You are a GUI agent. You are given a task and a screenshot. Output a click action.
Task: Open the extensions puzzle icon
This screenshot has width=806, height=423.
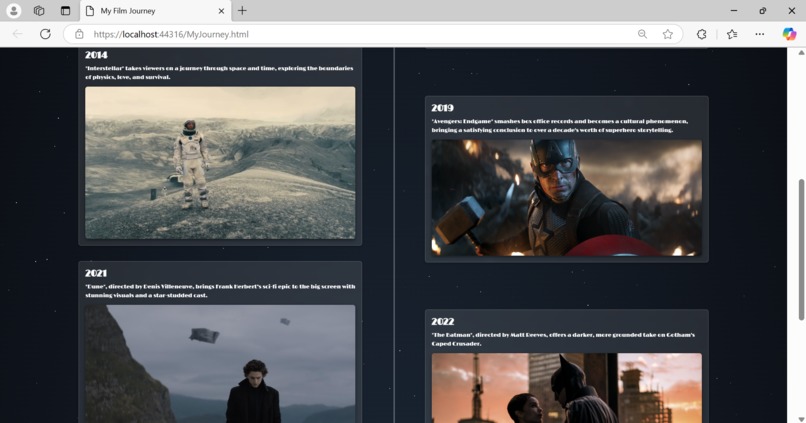pyautogui.click(x=702, y=34)
